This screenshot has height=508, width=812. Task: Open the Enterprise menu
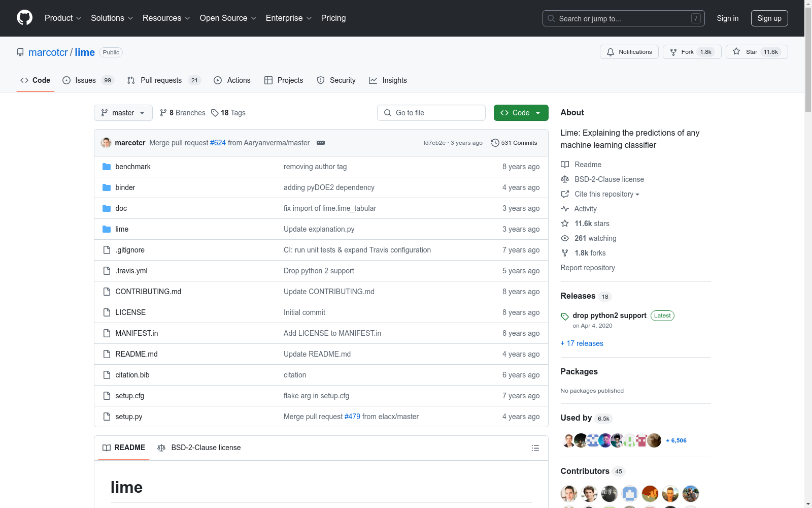coord(289,18)
